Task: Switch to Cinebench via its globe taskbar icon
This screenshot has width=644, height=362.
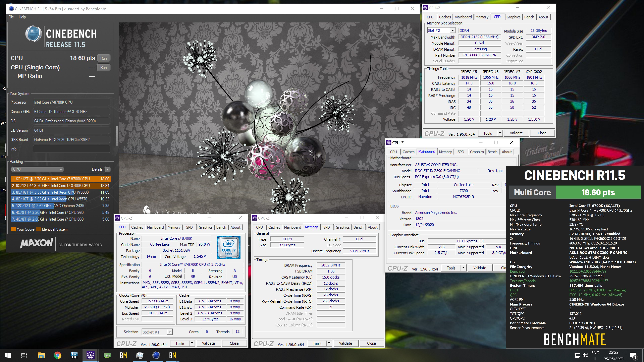Action: (x=156, y=355)
